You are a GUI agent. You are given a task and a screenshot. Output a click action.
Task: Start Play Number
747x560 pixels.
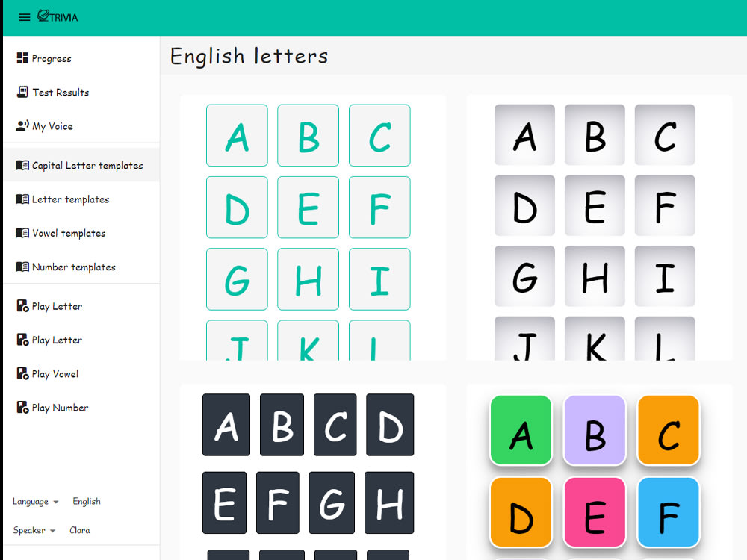pos(81,407)
